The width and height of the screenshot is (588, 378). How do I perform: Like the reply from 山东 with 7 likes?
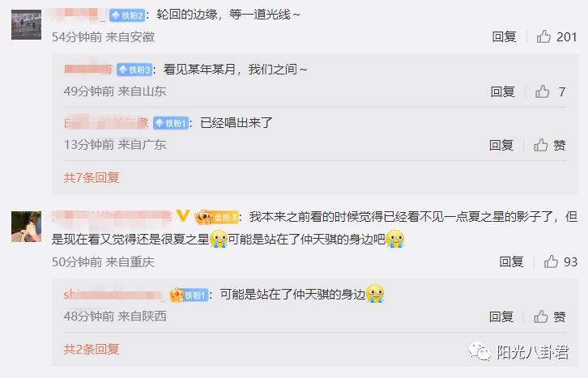click(x=550, y=91)
